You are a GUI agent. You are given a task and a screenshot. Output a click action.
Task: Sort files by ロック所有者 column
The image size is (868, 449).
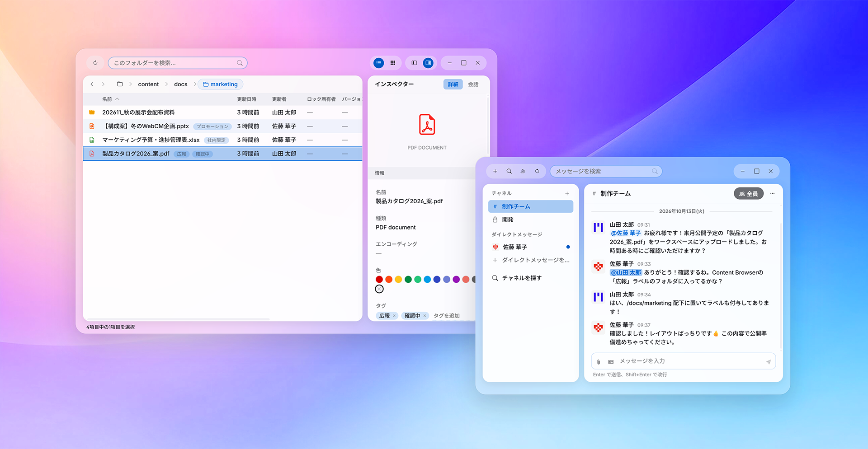coord(321,99)
